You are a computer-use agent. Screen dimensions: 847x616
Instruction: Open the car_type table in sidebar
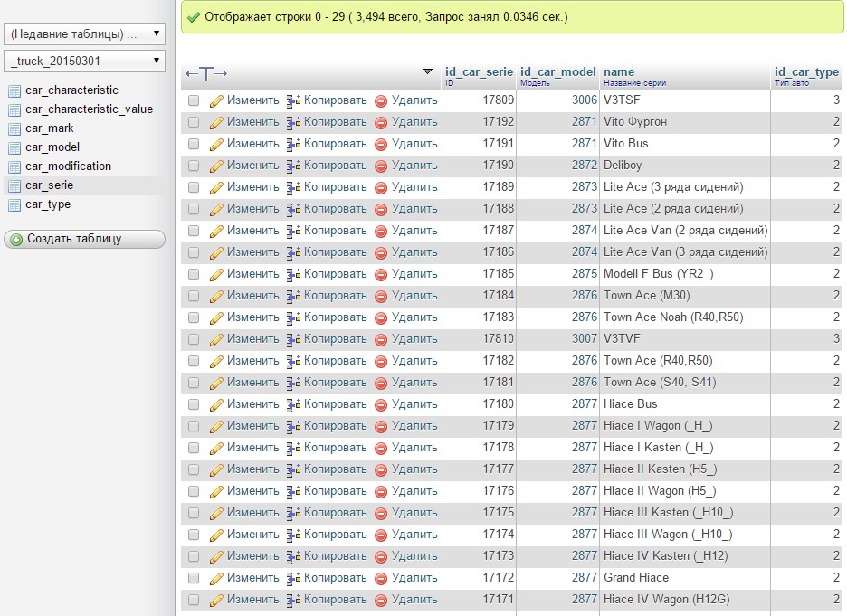tap(48, 204)
